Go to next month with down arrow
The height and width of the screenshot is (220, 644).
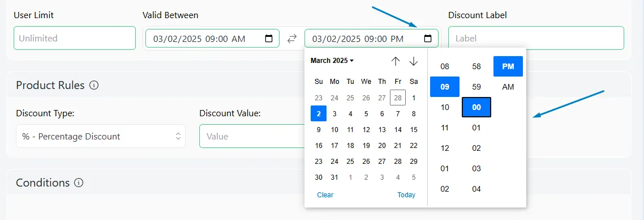pos(414,61)
